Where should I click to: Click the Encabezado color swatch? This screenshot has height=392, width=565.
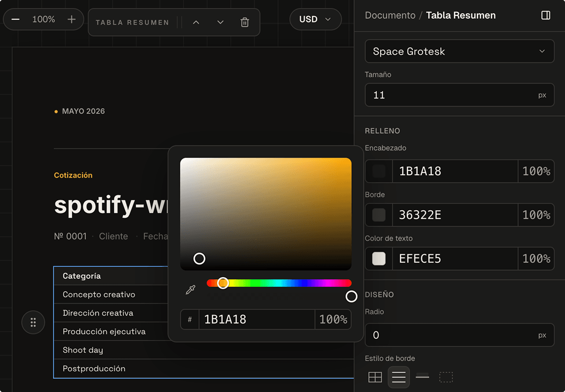click(x=379, y=171)
